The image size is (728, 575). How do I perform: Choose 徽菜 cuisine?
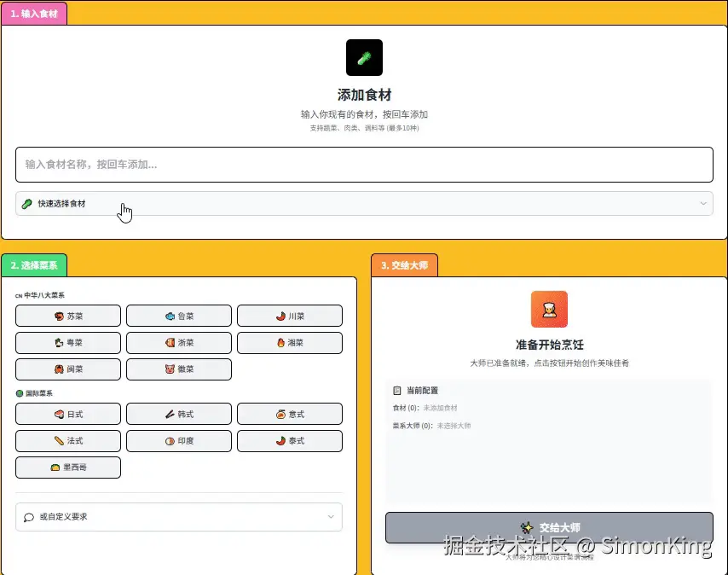[x=179, y=369]
